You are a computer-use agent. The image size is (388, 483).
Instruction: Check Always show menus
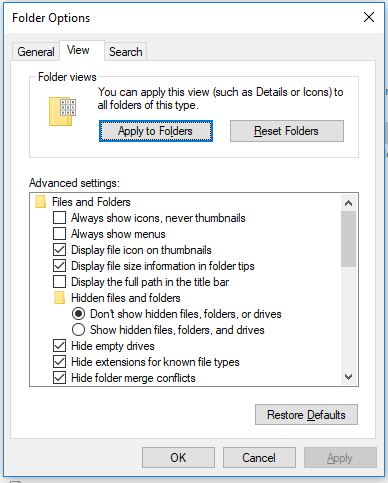point(59,234)
